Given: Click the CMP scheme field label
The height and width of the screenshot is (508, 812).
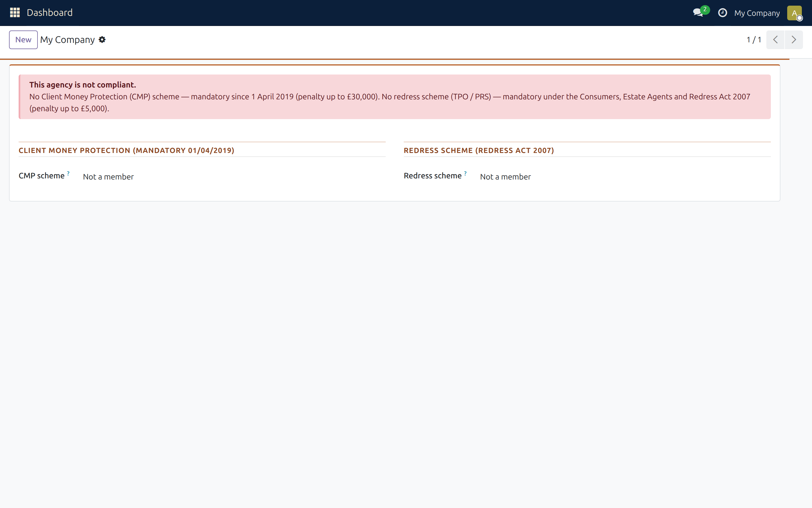Looking at the screenshot, I should 42,176.
